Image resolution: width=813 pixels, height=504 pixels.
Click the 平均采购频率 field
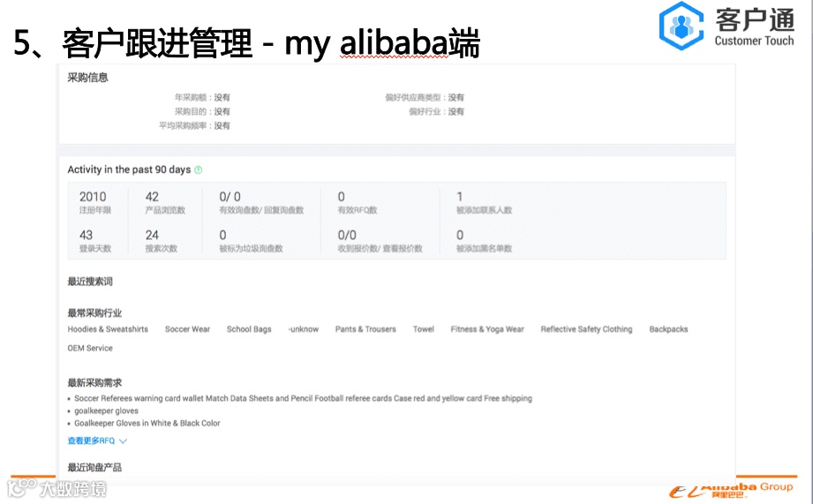194,125
